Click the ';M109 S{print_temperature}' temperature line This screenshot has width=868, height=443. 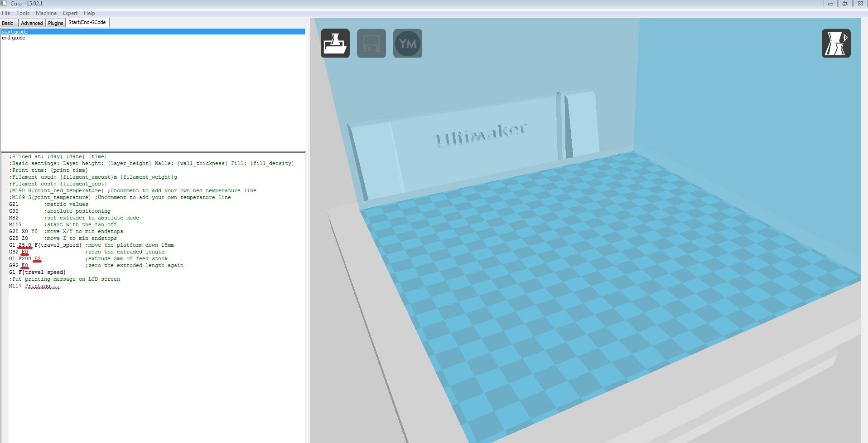pyautogui.click(x=120, y=197)
